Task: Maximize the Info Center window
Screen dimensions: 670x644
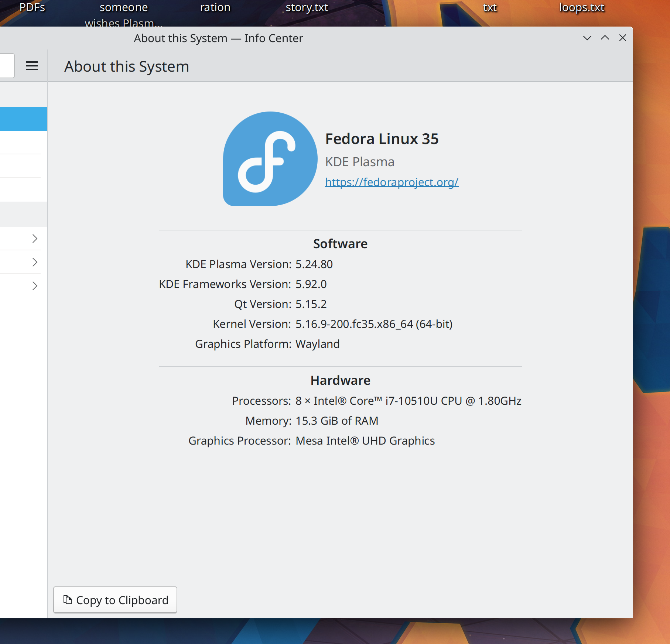Action: (605, 38)
